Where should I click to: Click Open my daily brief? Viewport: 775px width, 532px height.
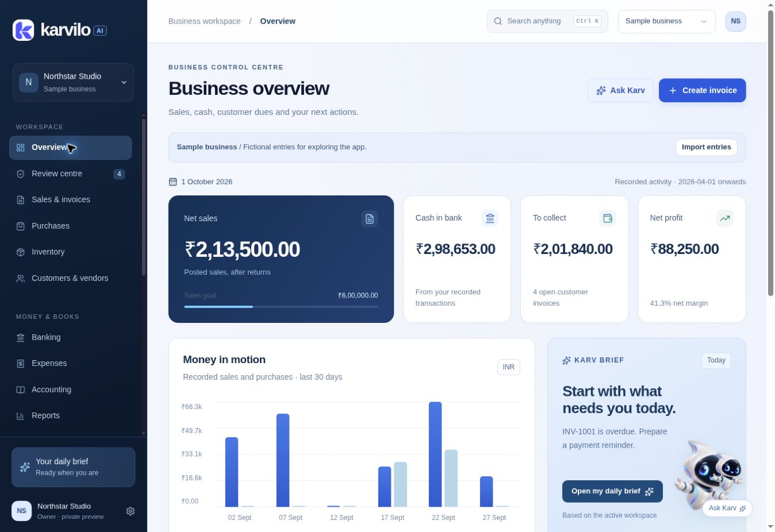pyautogui.click(x=612, y=491)
